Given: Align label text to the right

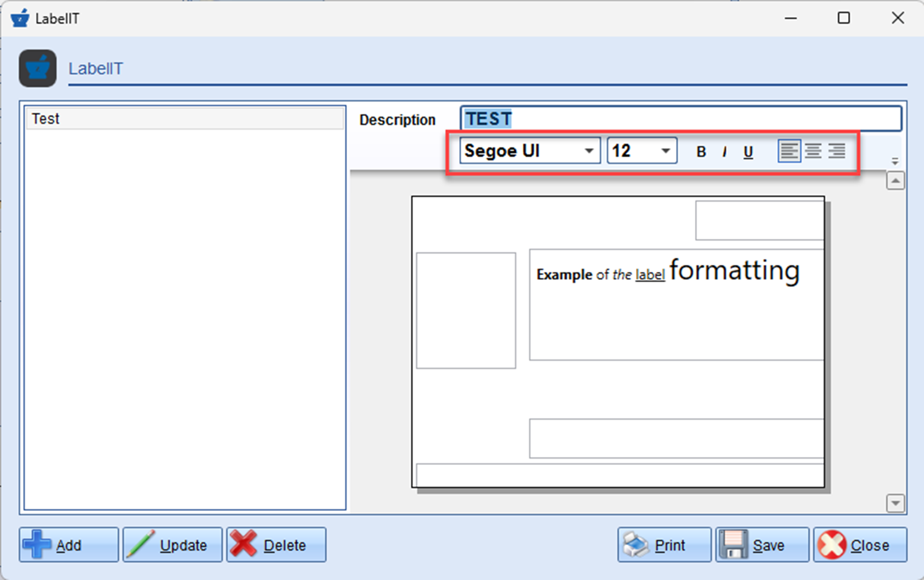Looking at the screenshot, I should coord(837,151).
